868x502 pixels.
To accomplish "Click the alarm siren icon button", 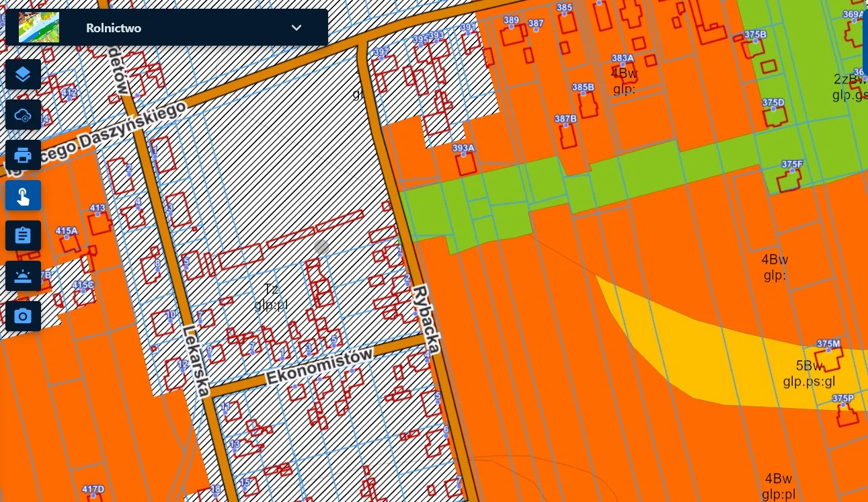I will coord(24,276).
